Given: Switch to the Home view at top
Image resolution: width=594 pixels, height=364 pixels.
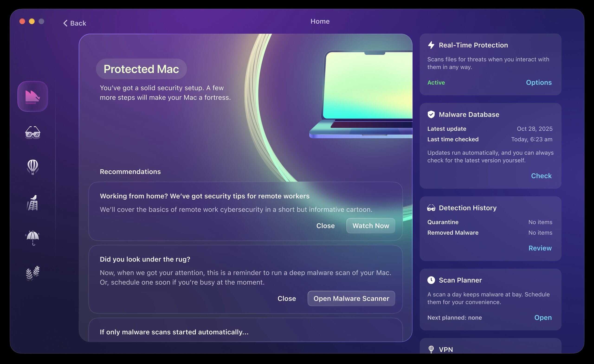Looking at the screenshot, I should (320, 21).
